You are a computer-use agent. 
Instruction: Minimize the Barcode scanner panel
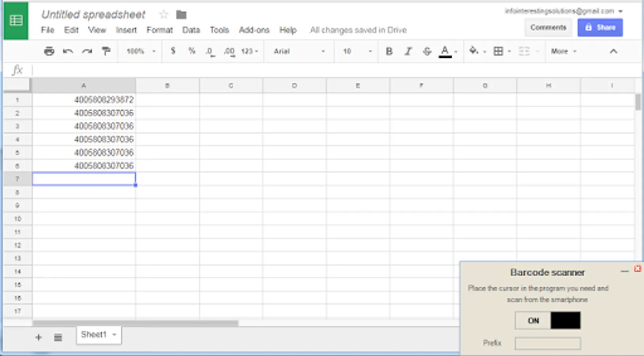pos(625,271)
